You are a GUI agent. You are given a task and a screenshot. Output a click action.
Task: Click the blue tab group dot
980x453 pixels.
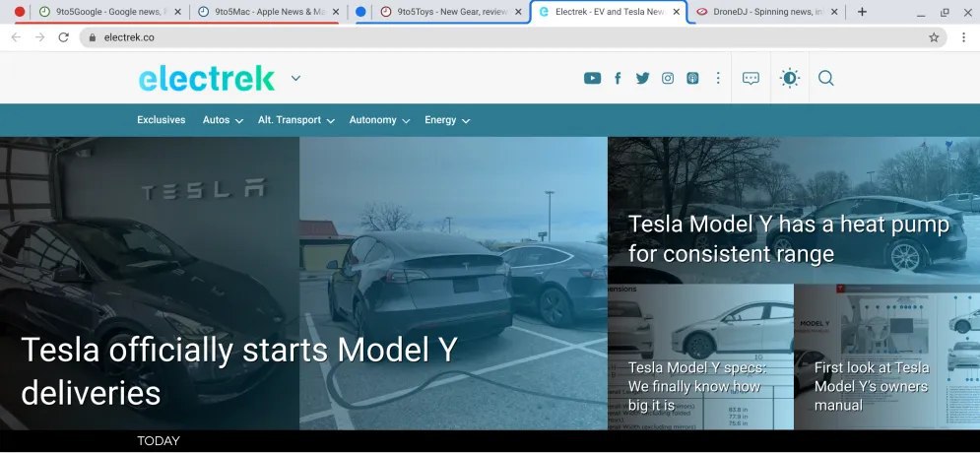point(360,11)
